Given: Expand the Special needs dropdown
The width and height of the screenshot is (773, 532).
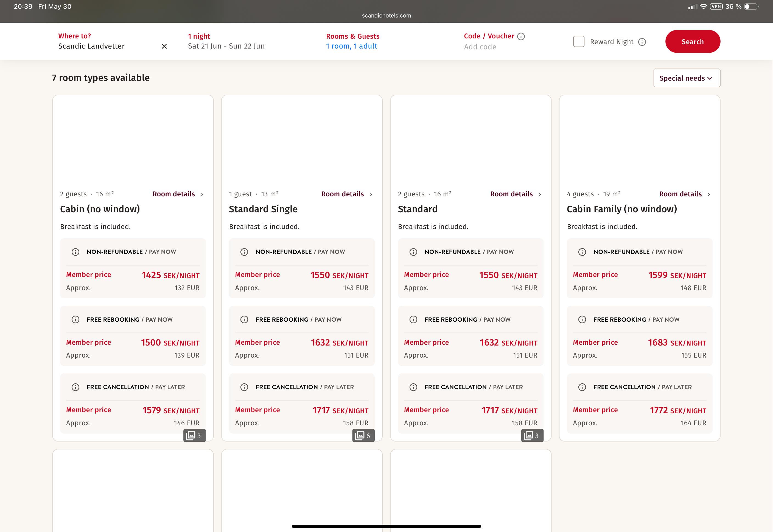Looking at the screenshot, I should 686,78.
